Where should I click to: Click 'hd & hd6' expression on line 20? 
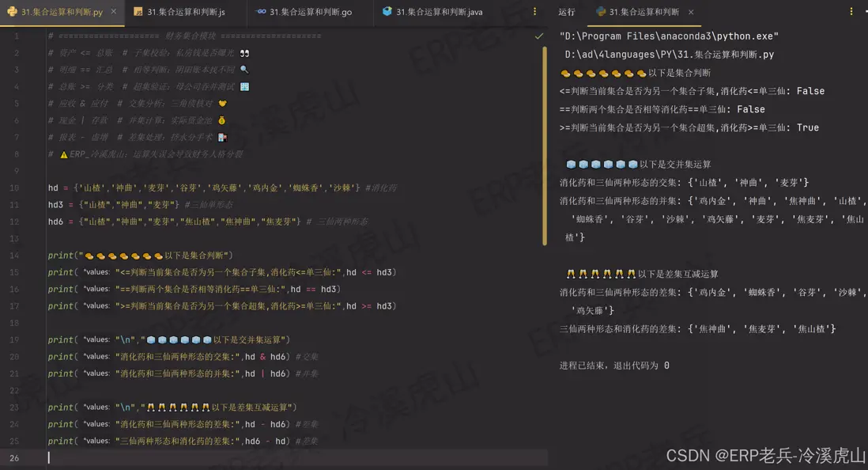point(265,357)
